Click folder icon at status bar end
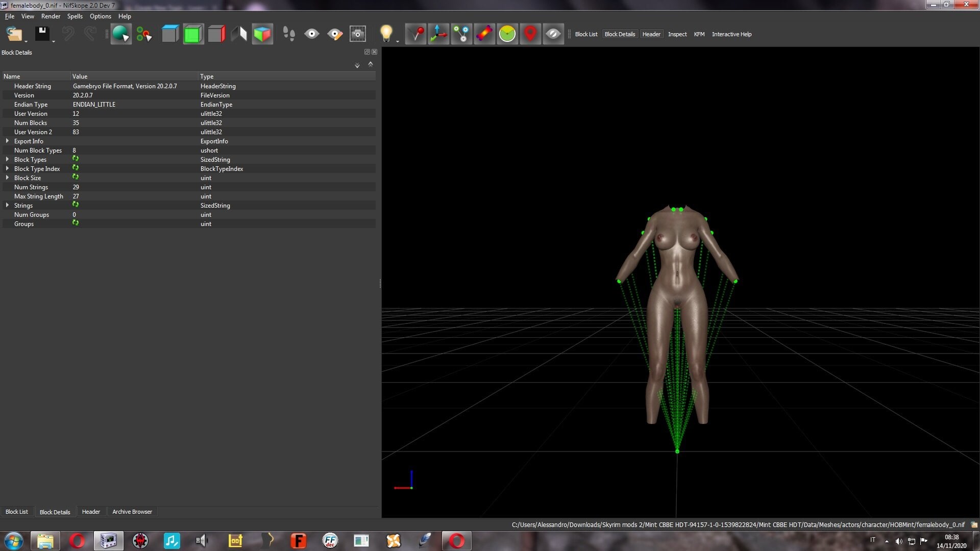The width and height of the screenshot is (980, 551). click(x=974, y=524)
